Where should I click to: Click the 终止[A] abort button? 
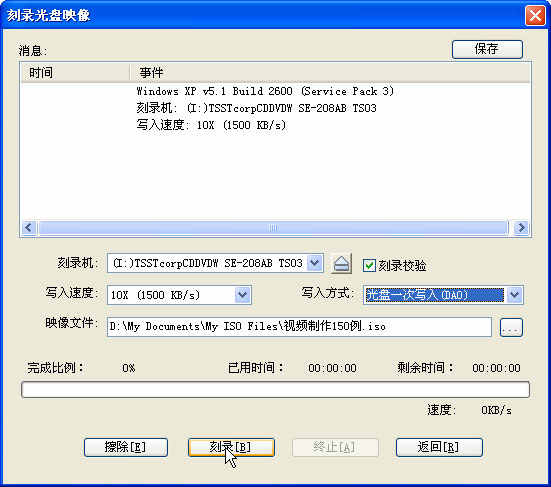click(x=335, y=447)
